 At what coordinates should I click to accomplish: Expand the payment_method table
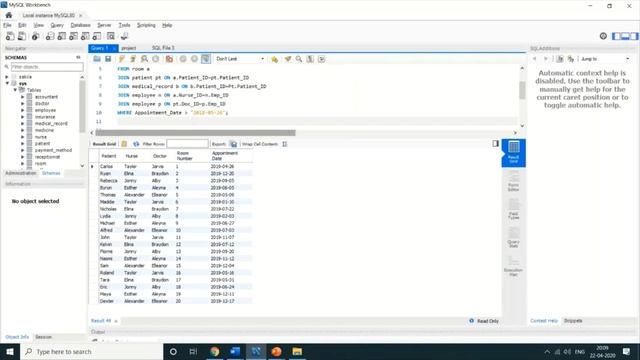click(x=23, y=150)
